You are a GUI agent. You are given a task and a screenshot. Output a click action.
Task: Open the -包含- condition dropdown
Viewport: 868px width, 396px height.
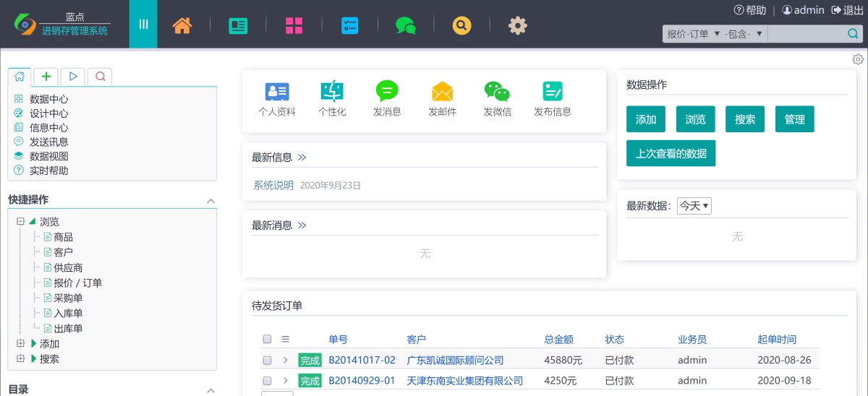[x=744, y=34]
